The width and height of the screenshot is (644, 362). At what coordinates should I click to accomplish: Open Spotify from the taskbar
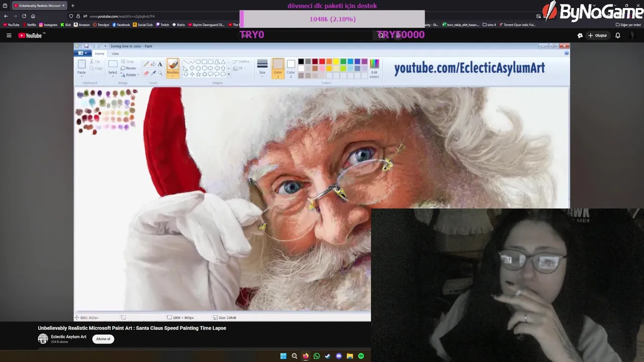361,356
